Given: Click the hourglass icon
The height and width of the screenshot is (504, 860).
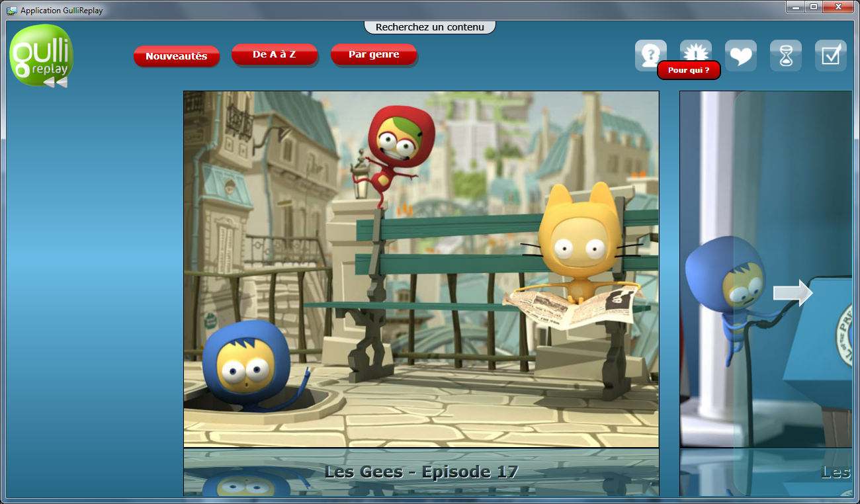Looking at the screenshot, I should tap(786, 56).
